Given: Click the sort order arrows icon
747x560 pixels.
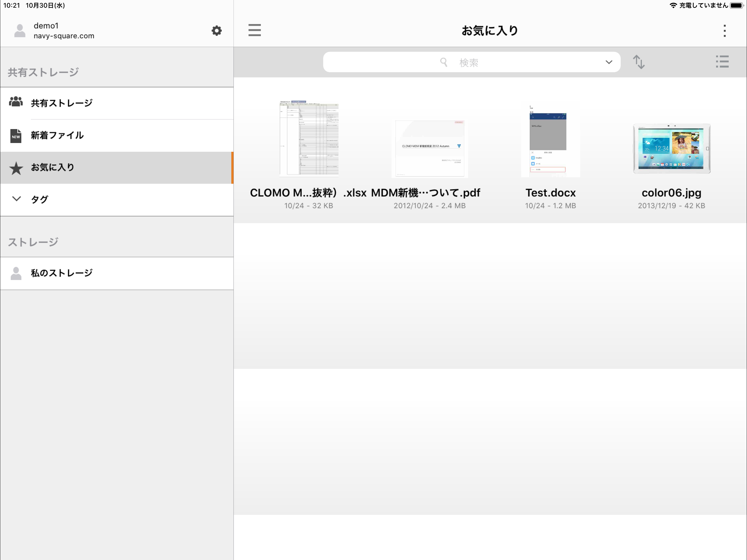Looking at the screenshot, I should click(x=639, y=62).
